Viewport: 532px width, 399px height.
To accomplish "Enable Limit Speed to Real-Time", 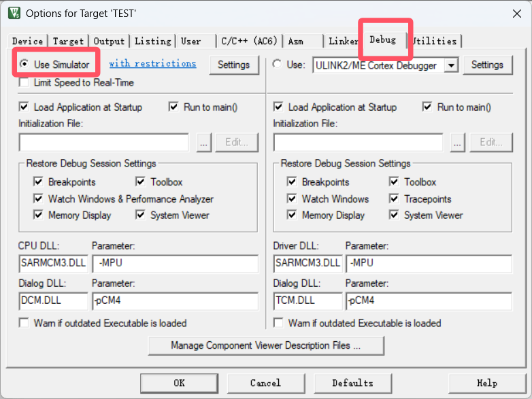I will 24,82.
